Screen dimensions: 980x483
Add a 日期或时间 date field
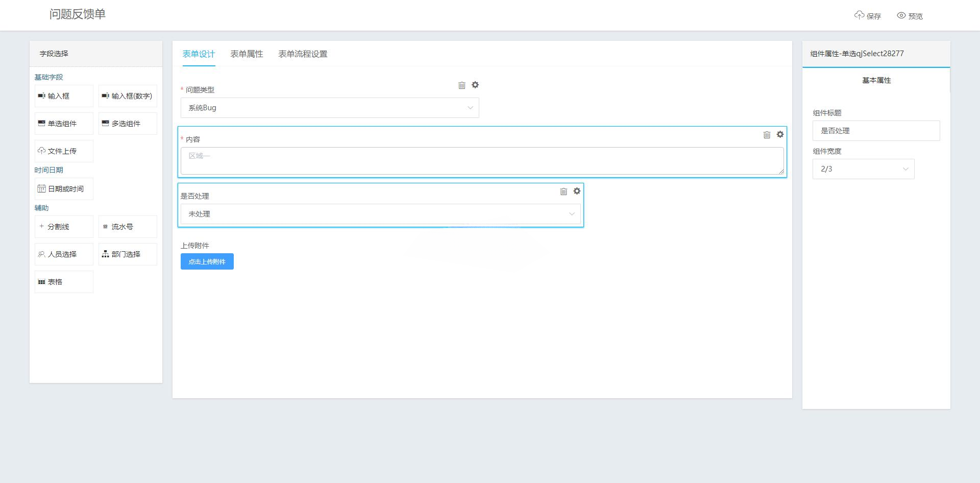click(63, 188)
